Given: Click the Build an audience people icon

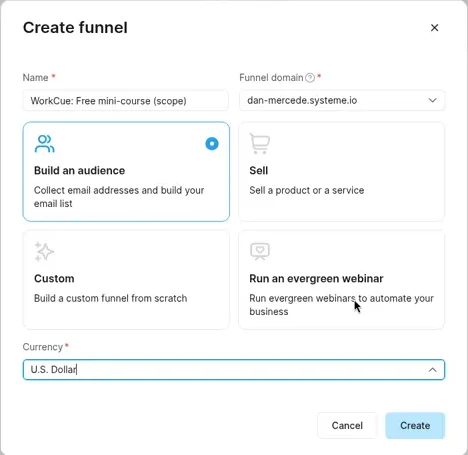Looking at the screenshot, I should click(x=44, y=144).
